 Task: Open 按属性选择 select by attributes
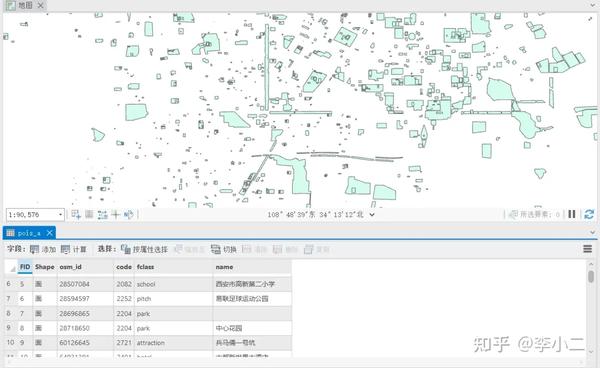coord(144,249)
